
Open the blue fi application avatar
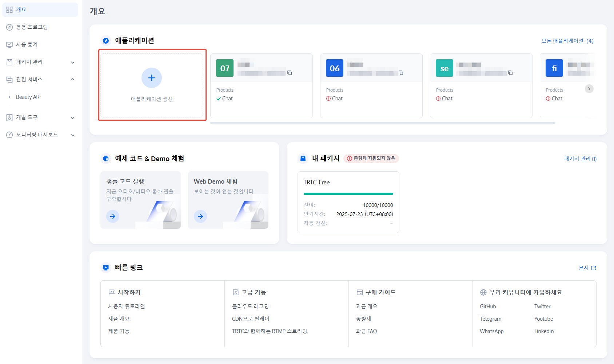(554, 68)
